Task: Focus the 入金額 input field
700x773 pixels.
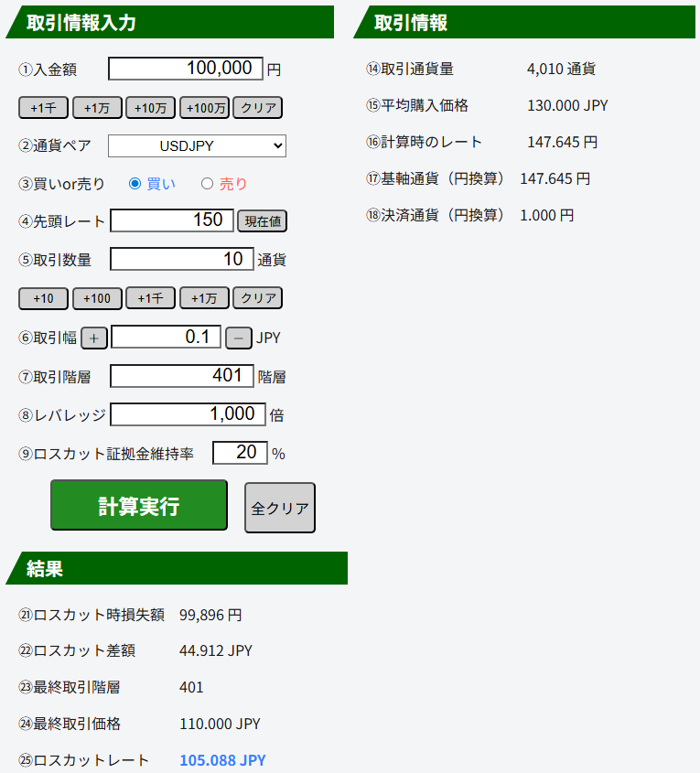Action: click(186, 69)
